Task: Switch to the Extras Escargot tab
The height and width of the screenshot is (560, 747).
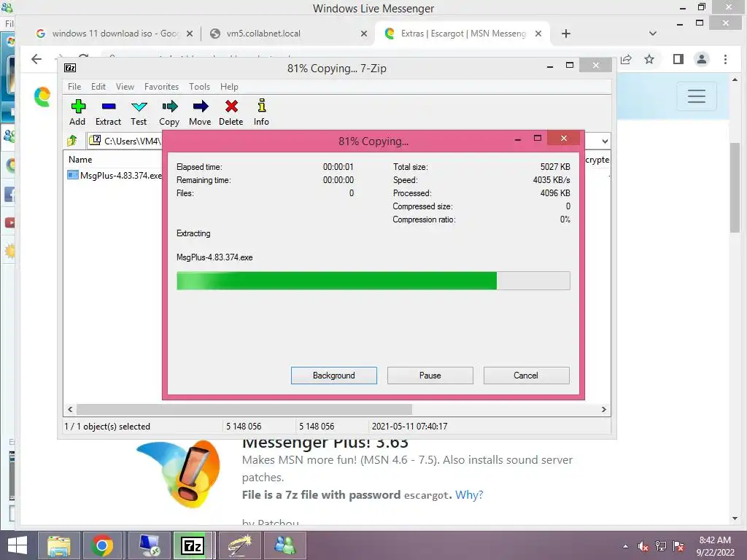Action: (x=457, y=34)
